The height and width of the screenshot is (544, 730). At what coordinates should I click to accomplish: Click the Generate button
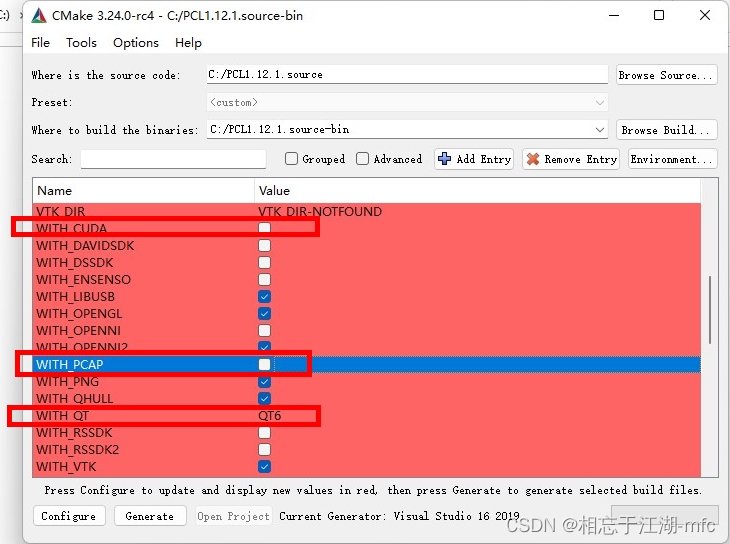(150, 516)
